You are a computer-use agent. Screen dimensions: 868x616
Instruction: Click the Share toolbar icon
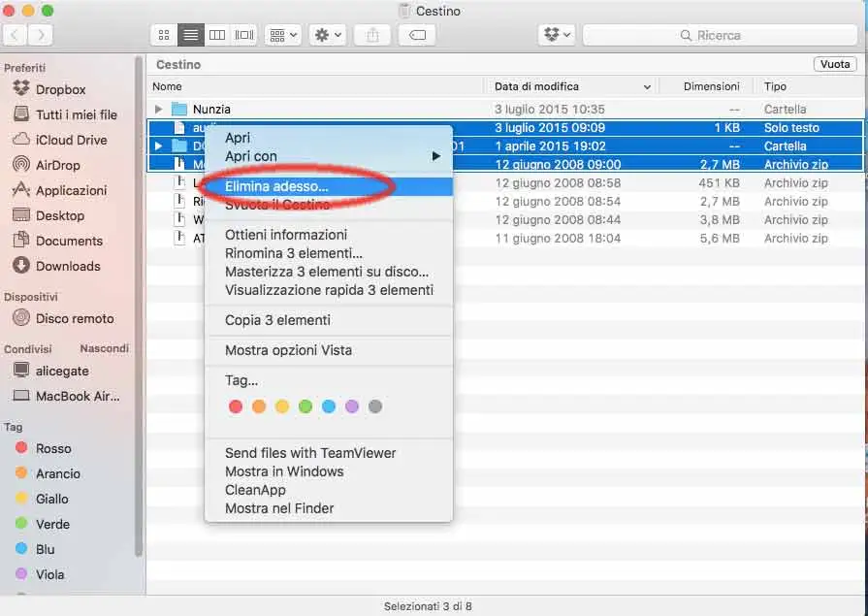pyautogui.click(x=373, y=36)
